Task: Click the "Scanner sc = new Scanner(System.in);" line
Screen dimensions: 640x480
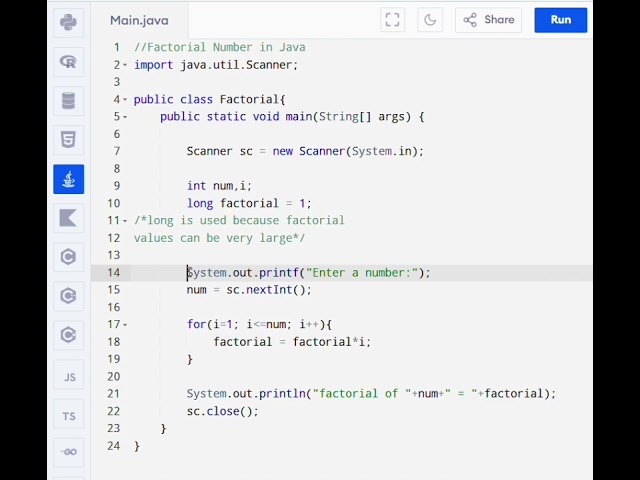Action: pyautogui.click(x=305, y=151)
